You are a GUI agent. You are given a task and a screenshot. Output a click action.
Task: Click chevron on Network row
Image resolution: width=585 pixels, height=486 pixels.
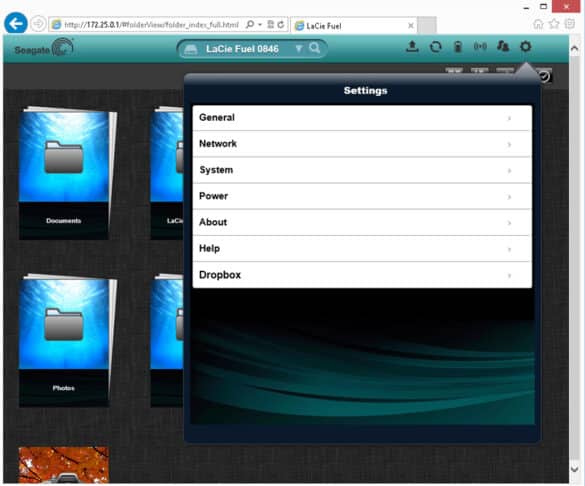tap(509, 145)
